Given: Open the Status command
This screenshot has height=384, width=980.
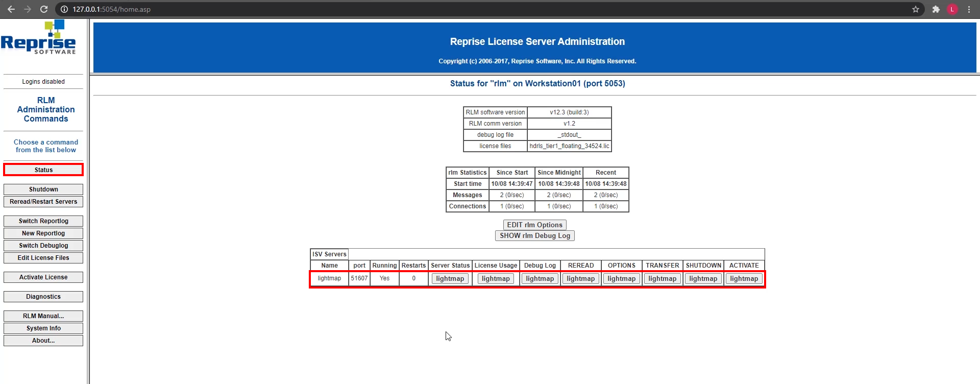Looking at the screenshot, I should click(x=43, y=170).
